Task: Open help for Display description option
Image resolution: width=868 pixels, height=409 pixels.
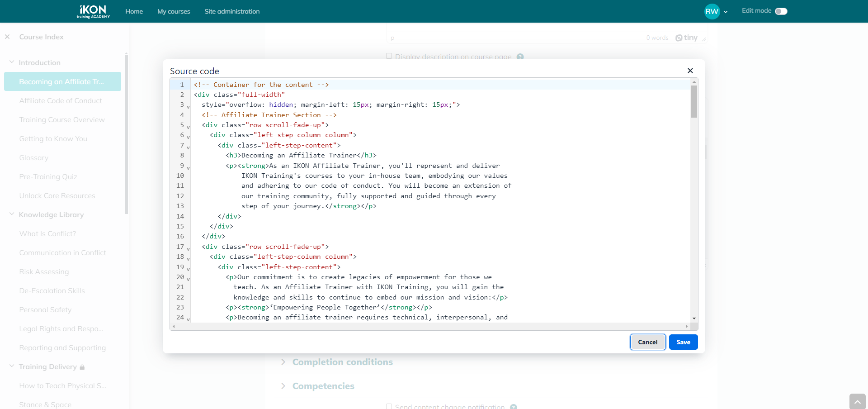Action: tap(520, 57)
